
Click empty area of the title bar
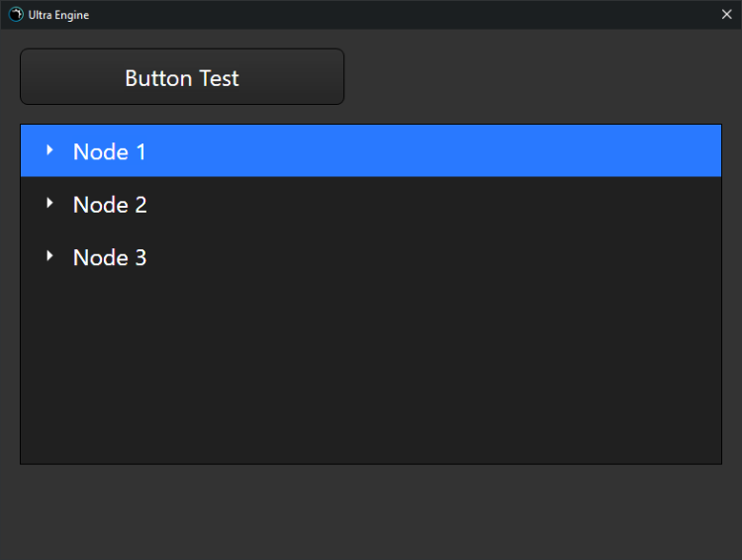396,15
